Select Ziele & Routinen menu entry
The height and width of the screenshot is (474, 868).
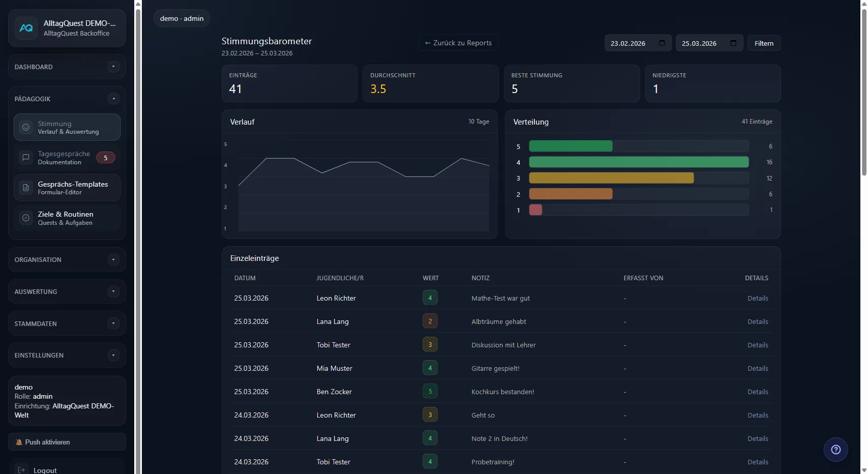click(x=66, y=218)
